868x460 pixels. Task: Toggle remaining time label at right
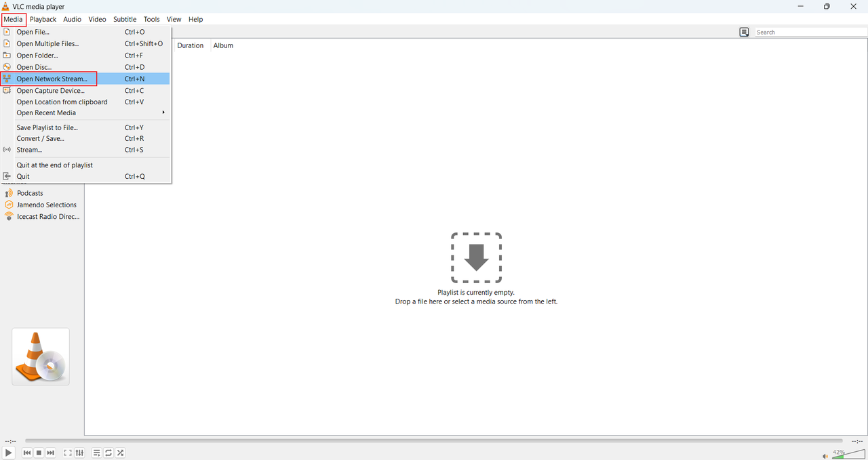(857, 441)
